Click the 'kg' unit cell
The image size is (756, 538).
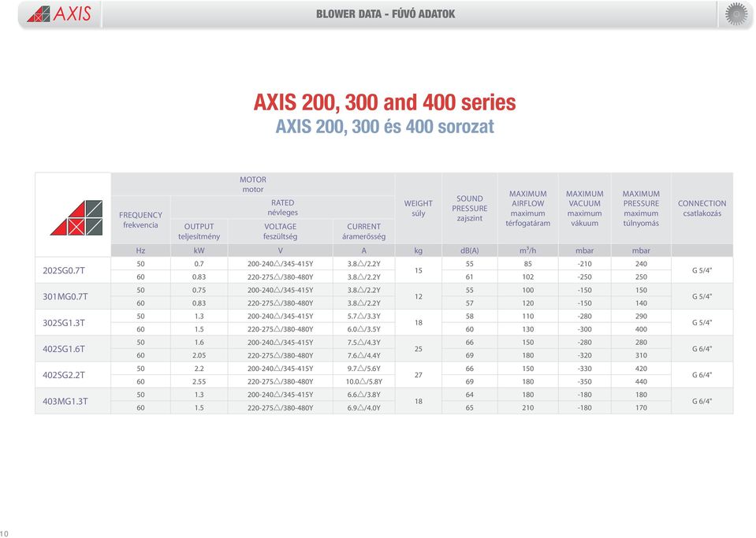coord(419,250)
